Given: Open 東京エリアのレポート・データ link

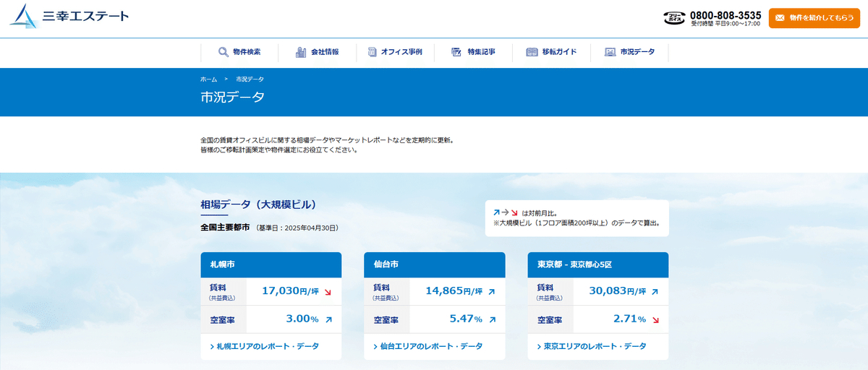Looking at the screenshot, I should (x=595, y=346).
